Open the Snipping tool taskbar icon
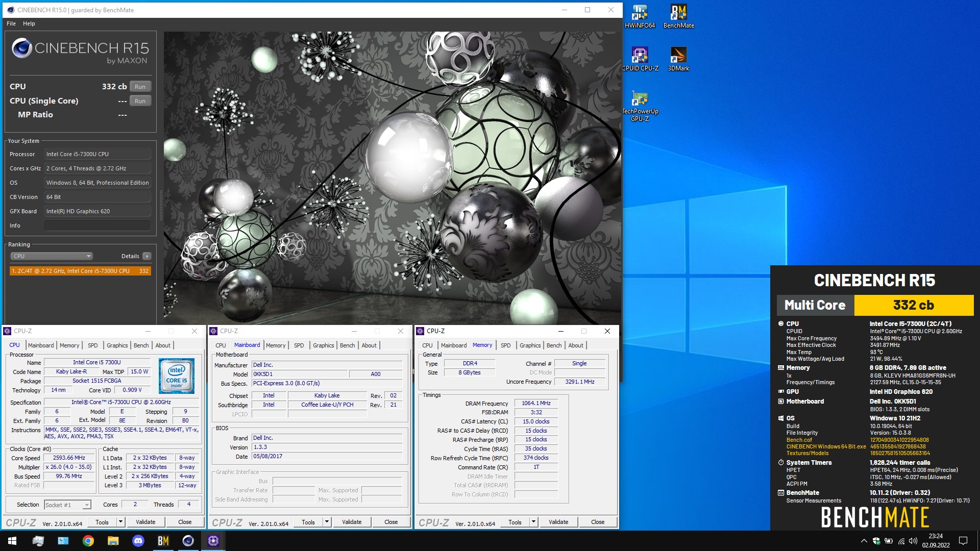 click(38, 541)
